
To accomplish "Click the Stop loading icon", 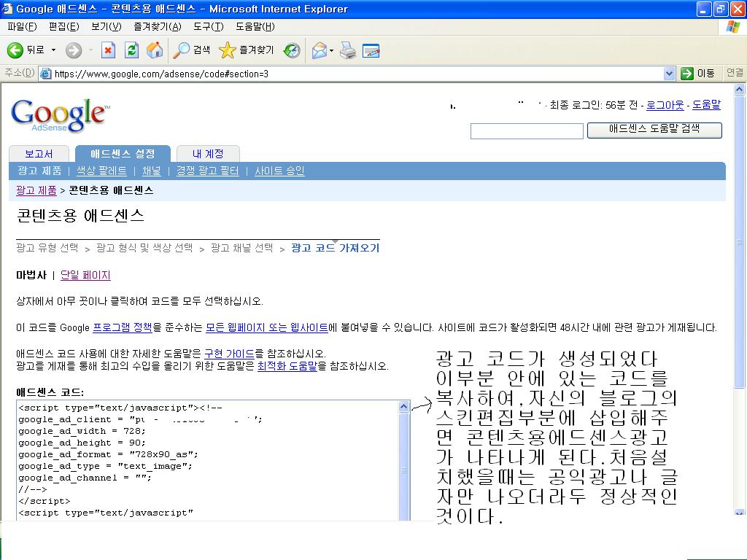I will 108,50.
